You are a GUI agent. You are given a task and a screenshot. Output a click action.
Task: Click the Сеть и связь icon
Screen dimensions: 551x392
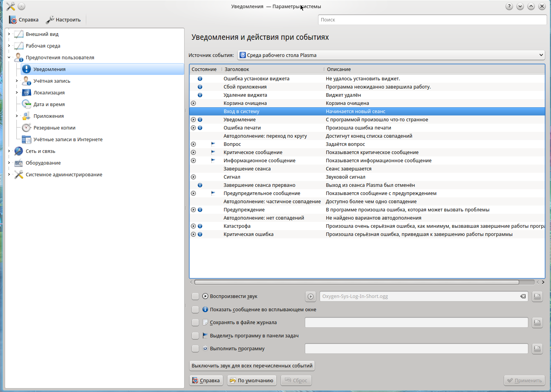(19, 151)
